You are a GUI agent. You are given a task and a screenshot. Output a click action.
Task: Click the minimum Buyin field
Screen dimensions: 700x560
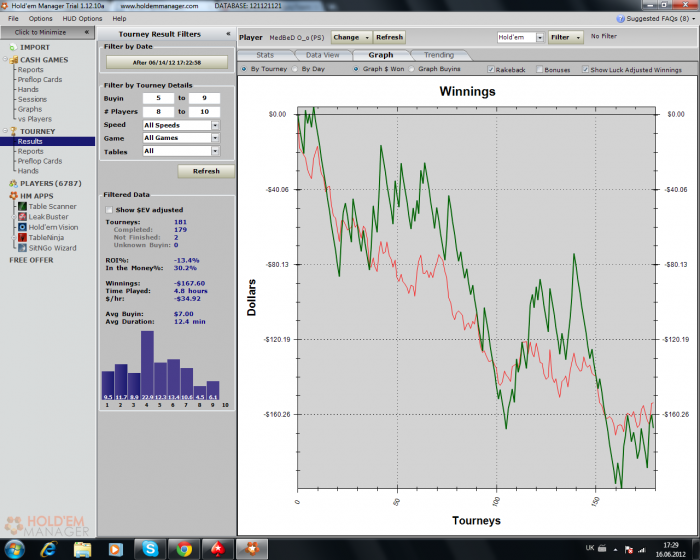click(x=158, y=98)
